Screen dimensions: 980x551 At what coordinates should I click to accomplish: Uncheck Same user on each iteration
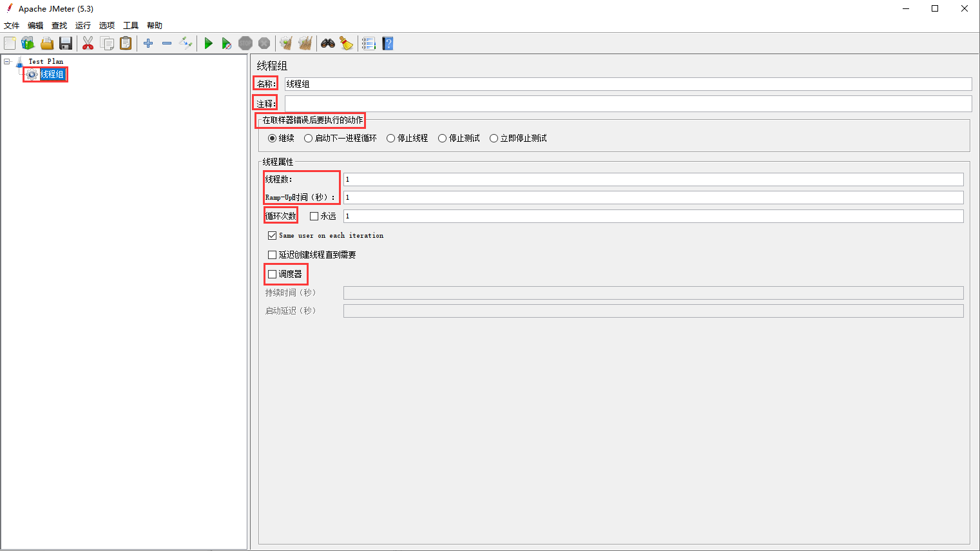coord(273,236)
